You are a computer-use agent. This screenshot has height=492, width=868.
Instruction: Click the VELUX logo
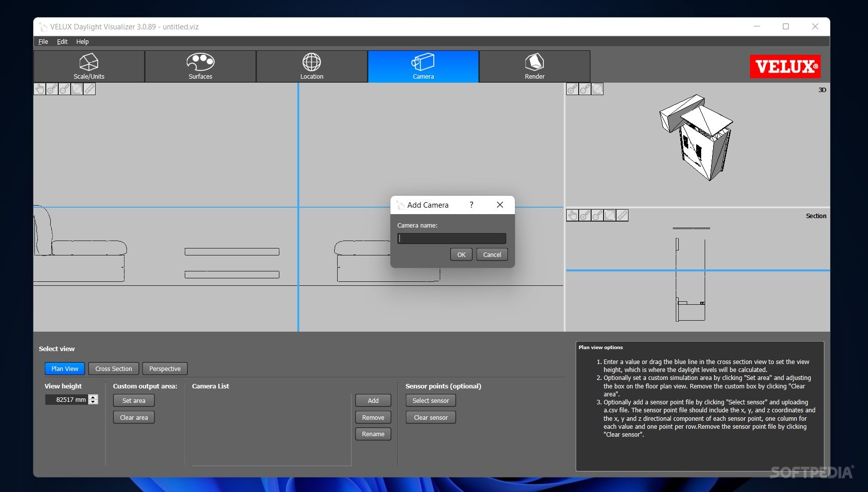tap(785, 67)
